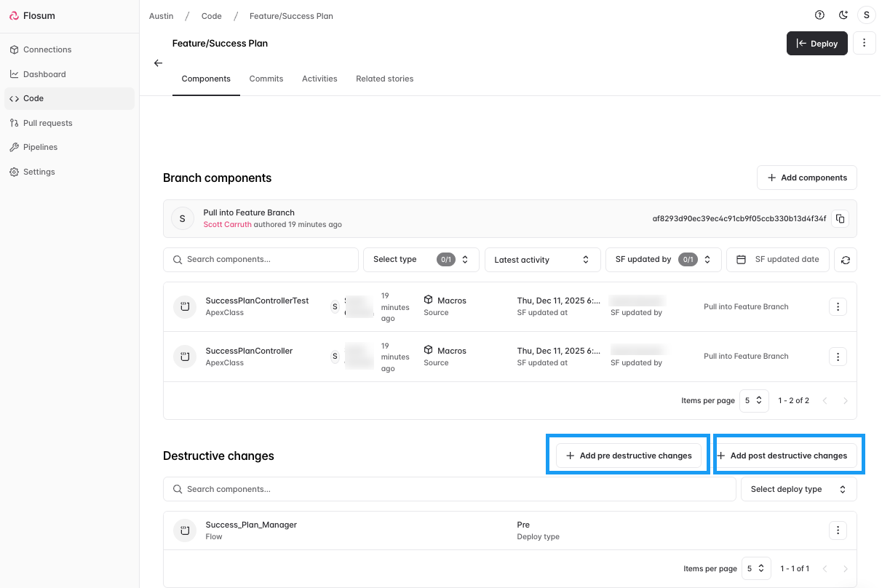
Task: Click the Deploy button
Action: (x=817, y=44)
